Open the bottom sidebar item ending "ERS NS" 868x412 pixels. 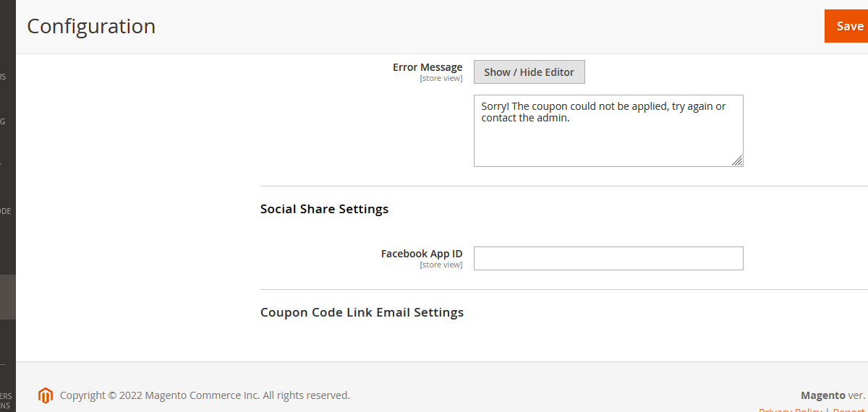pos(6,400)
